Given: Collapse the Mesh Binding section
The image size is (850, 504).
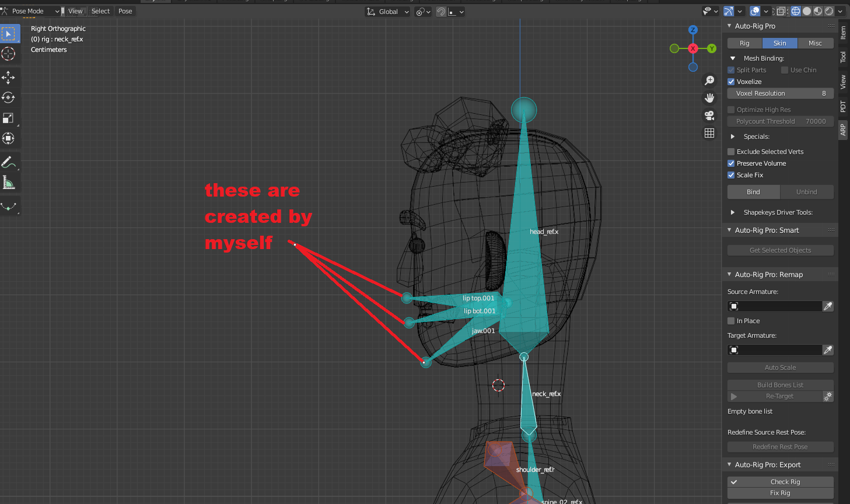Looking at the screenshot, I should coord(733,58).
